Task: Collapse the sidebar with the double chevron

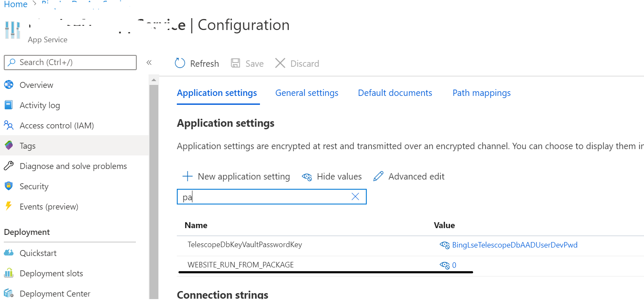Action: tap(149, 62)
